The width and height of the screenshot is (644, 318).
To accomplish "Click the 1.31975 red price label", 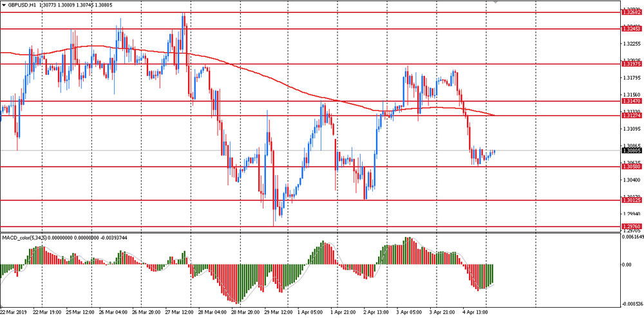I will pos(632,64).
